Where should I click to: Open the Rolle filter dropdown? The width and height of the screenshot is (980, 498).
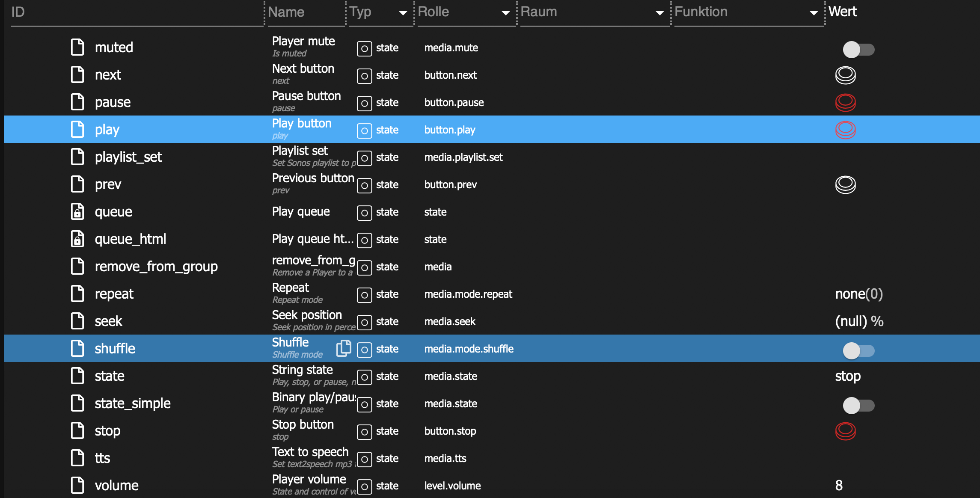point(505,13)
